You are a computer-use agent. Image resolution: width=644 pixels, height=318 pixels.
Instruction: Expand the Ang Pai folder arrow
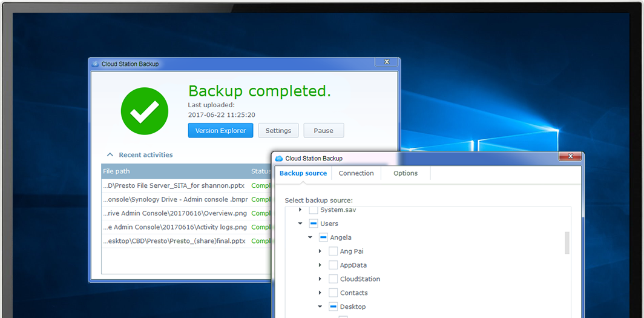[x=320, y=251]
